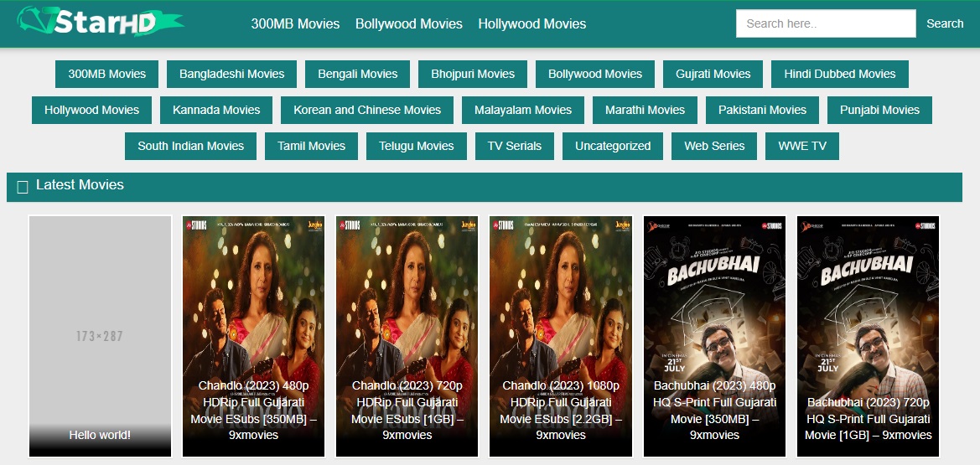Select the 300MB Movies category button
Image resolution: width=980 pixels, height=465 pixels.
pyautogui.click(x=106, y=74)
